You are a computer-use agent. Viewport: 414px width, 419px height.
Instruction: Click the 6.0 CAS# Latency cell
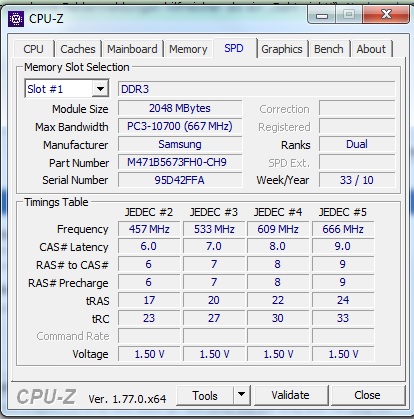pos(149,246)
